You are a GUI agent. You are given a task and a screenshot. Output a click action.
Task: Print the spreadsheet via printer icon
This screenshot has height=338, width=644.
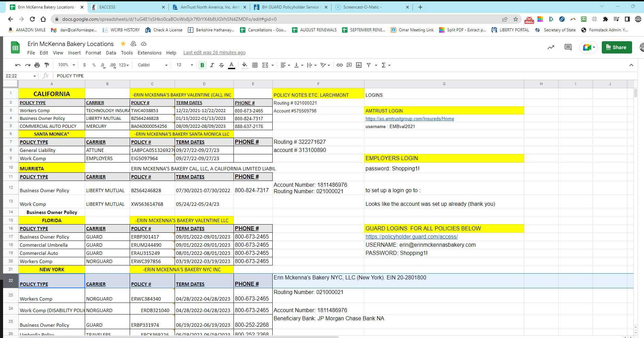37,65
